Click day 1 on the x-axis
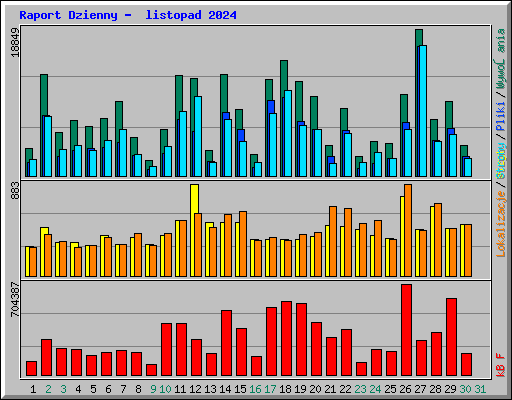 33,389
